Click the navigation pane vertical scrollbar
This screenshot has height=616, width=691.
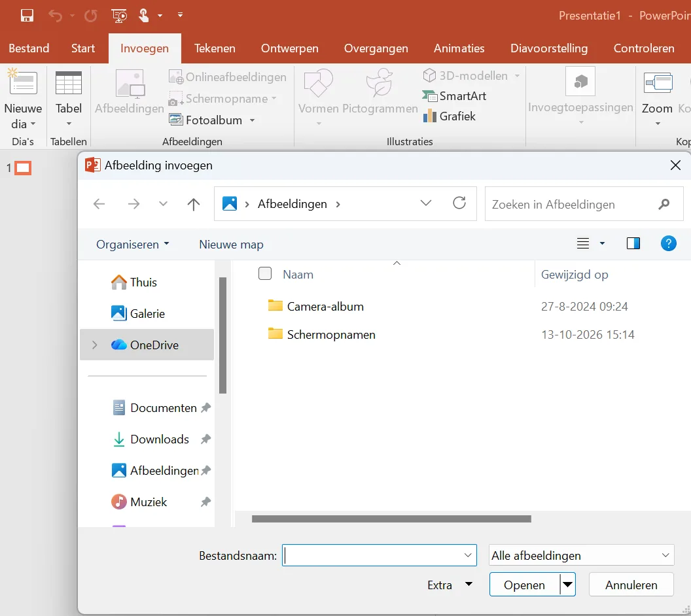222,335
